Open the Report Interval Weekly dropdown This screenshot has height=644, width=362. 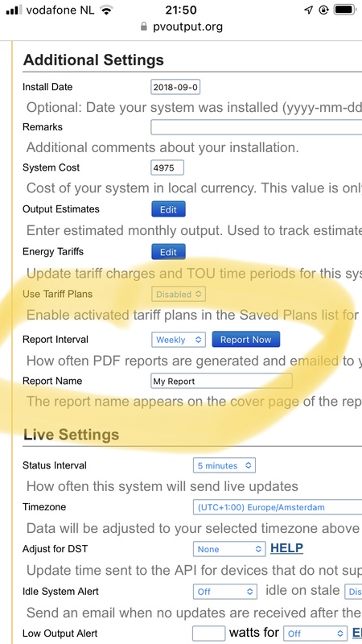click(179, 340)
